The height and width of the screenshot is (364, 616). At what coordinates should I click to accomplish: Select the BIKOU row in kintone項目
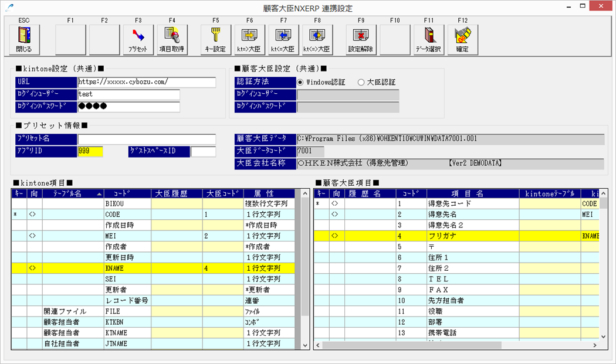[153, 203]
